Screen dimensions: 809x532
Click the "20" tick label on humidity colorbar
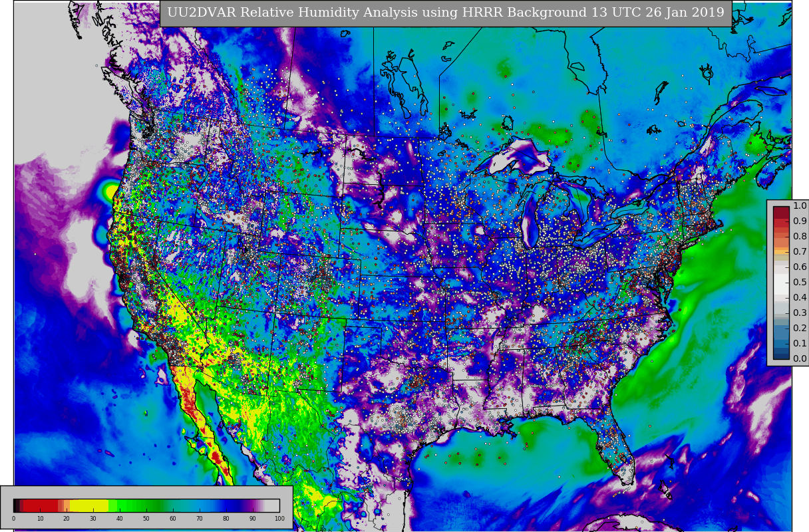67,519
